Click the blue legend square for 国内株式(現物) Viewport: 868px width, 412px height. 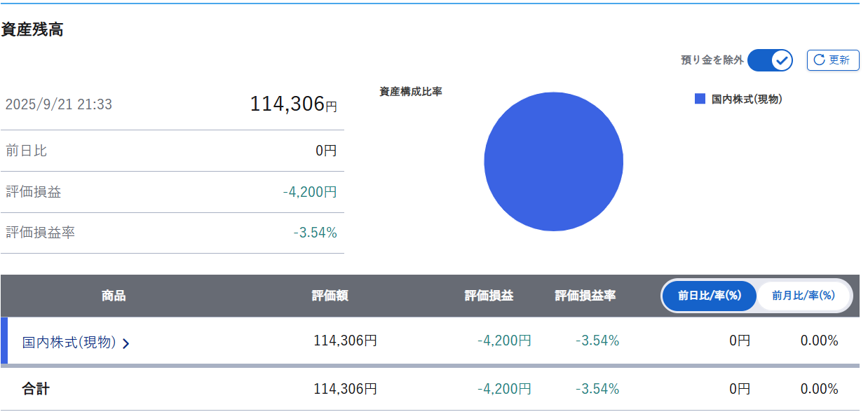coord(700,99)
